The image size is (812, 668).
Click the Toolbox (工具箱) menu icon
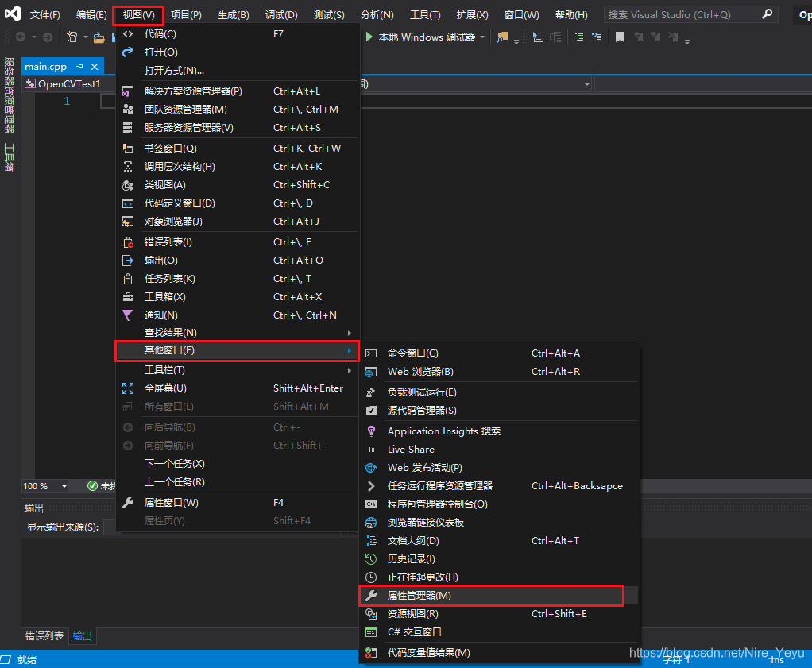128,297
